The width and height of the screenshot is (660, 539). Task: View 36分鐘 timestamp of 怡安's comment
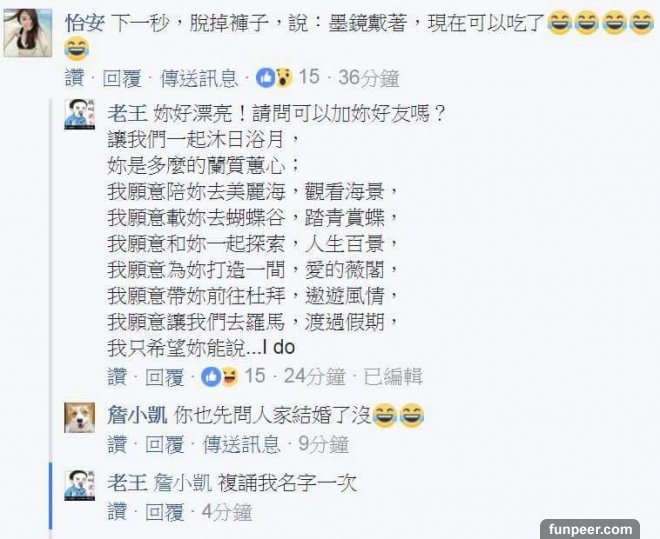[369, 78]
